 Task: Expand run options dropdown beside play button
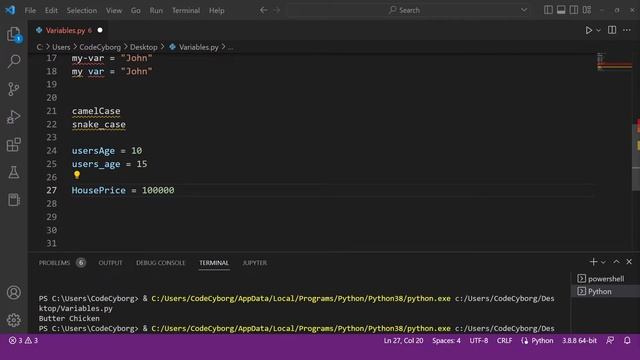598,30
